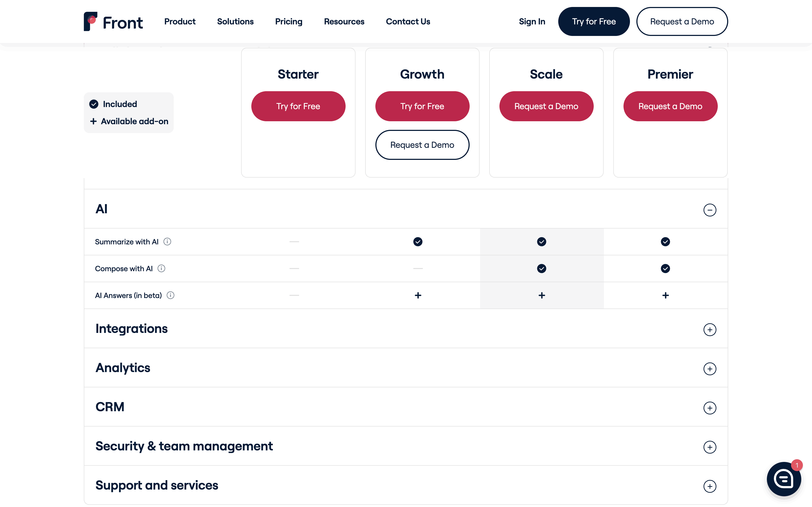
Task: Collapse the AI features section
Action: [710, 210]
